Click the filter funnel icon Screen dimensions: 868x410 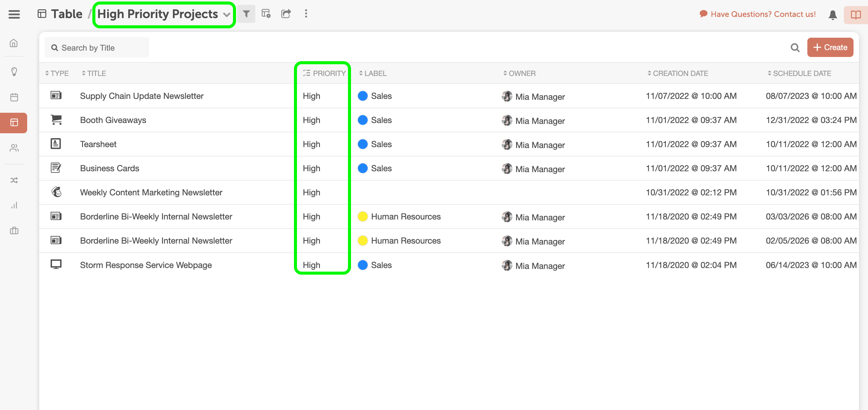[x=246, y=14]
